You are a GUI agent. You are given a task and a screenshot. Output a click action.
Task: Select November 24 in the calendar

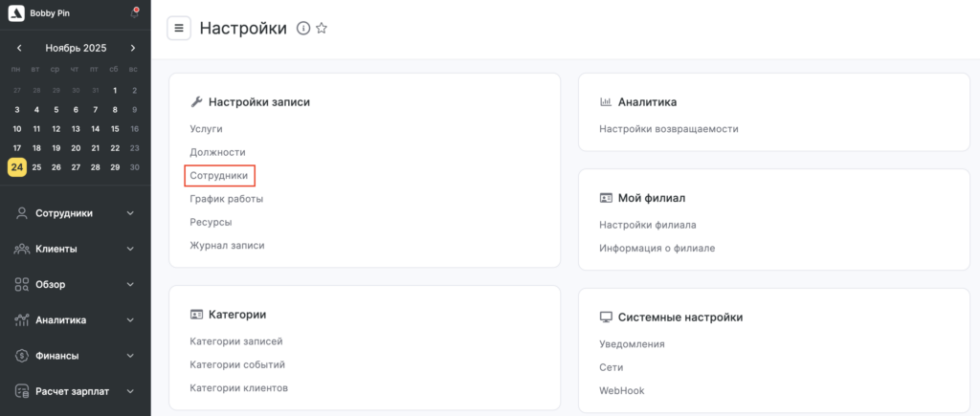(x=16, y=166)
